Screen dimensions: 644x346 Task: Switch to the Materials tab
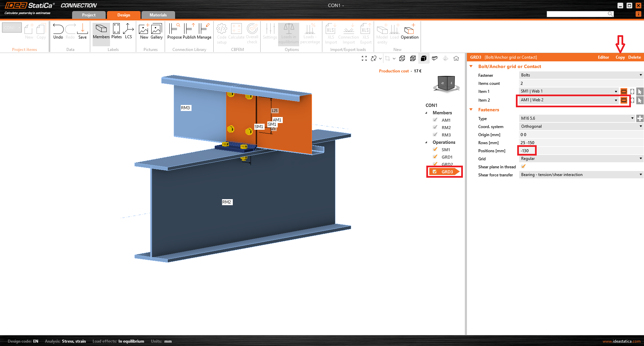tap(158, 15)
